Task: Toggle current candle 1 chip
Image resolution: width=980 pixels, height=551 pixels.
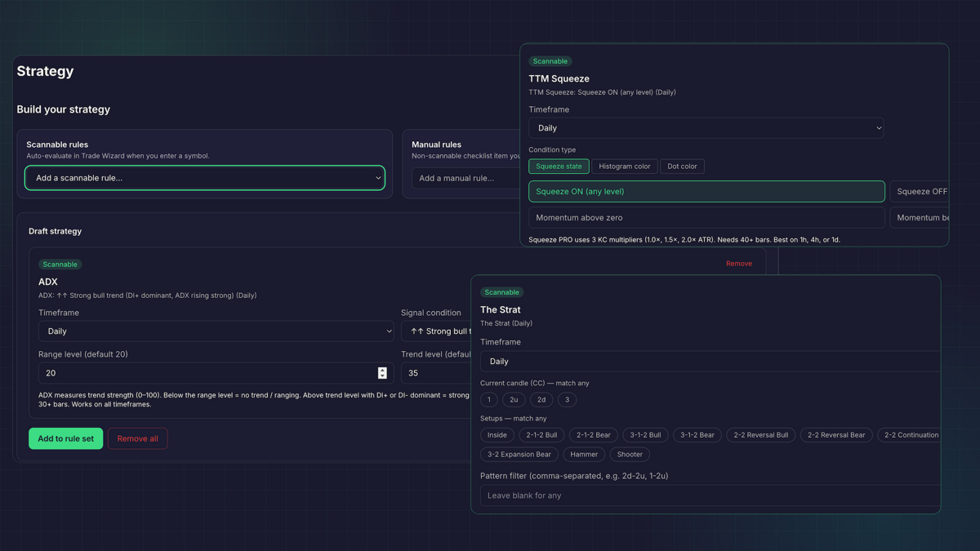Action: (489, 400)
